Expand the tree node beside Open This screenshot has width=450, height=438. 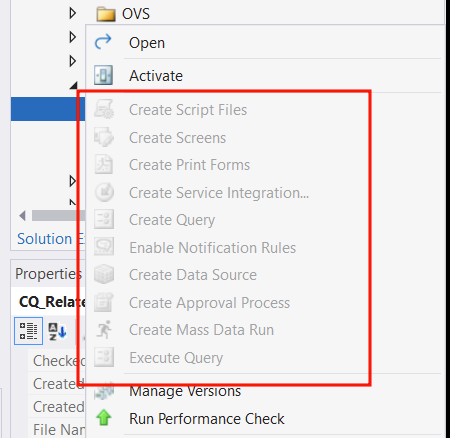coord(72,37)
